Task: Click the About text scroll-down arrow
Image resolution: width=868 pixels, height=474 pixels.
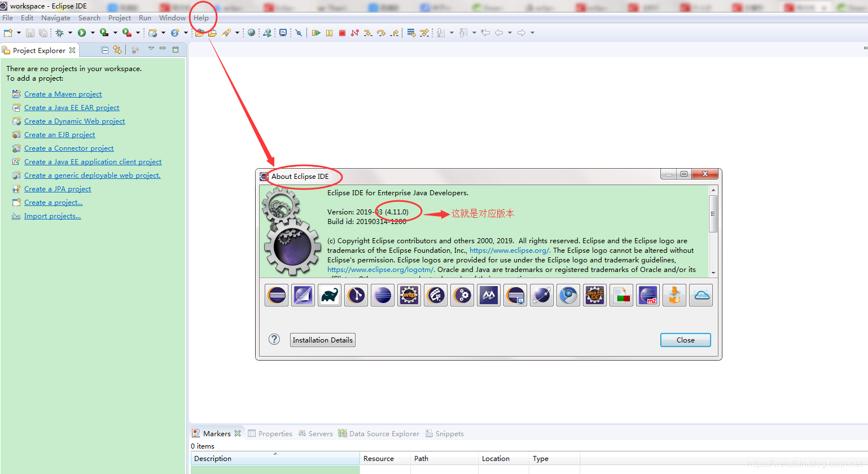Action: (713, 273)
